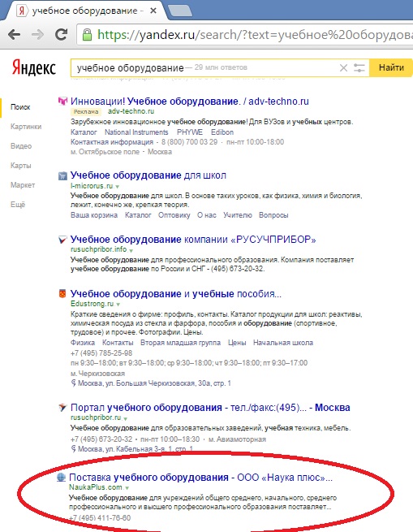
Task: Open Вопросы sitelink
Action: 273,215
